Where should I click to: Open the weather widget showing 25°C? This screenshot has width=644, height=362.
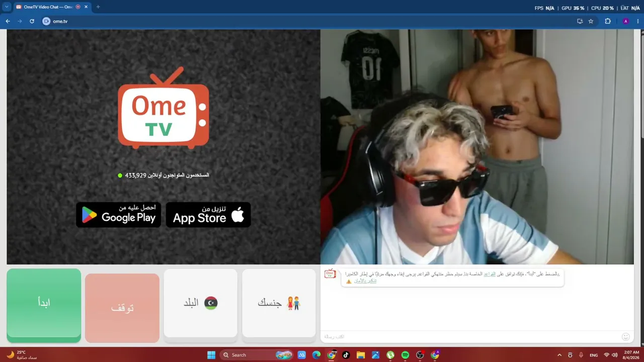point(21,355)
